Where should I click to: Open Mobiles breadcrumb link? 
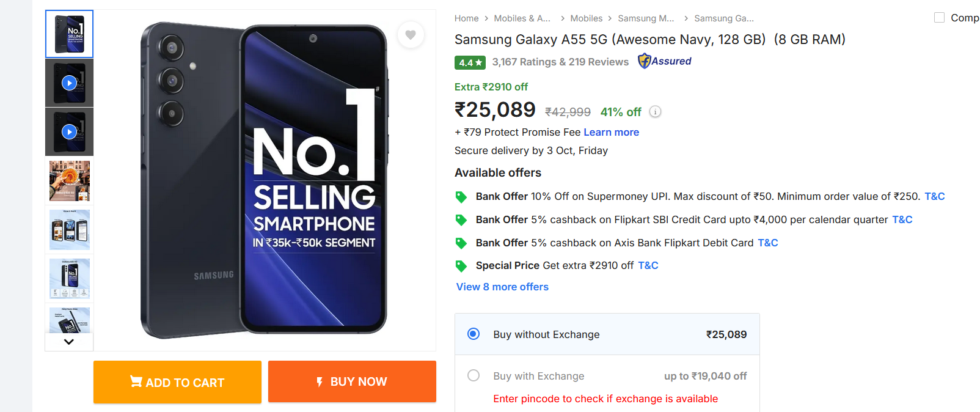point(586,18)
